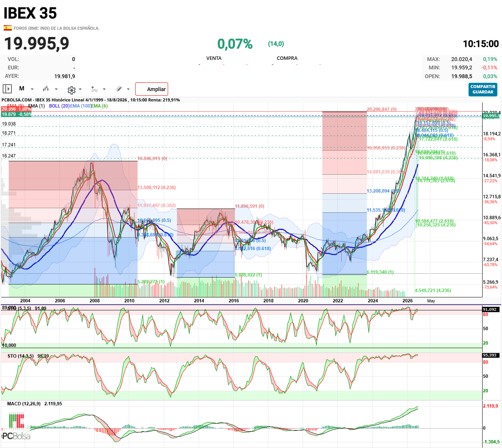The height and width of the screenshot is (448, 502).
Task: Click the 95,393 stochastic value tag
Action: 490,355
